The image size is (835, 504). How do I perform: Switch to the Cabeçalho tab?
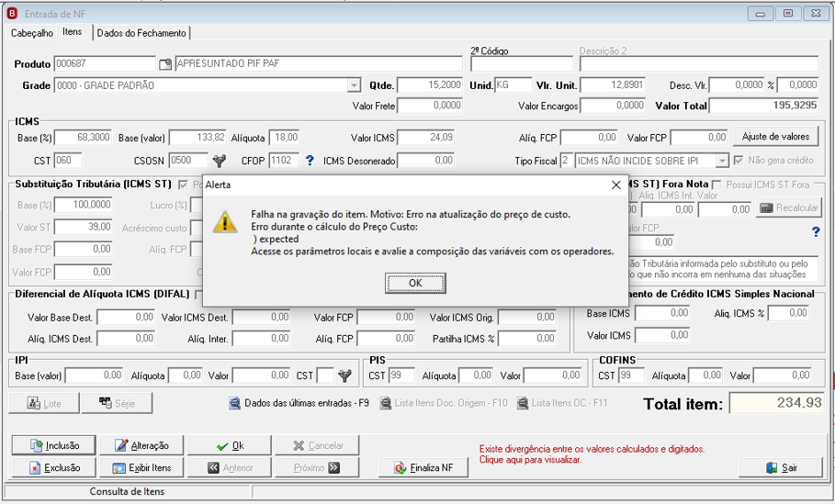(x=32, y=33)
